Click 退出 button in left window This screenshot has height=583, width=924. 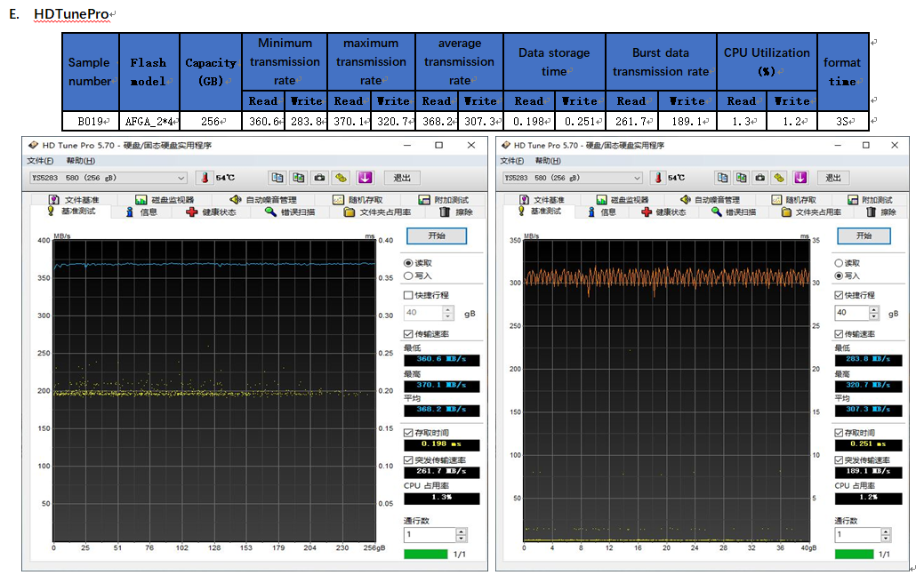click(402, 178)
